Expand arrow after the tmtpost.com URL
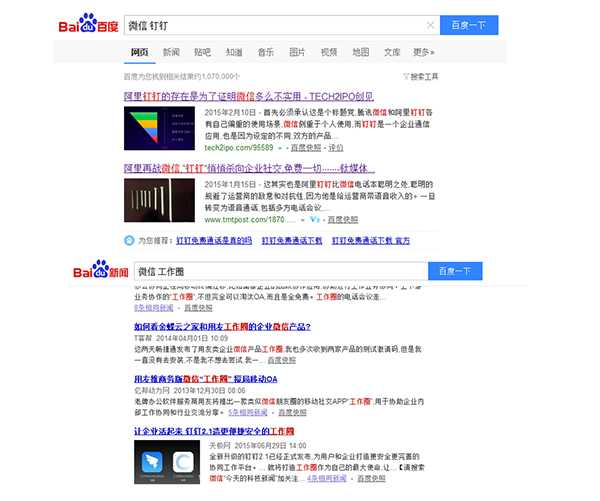600x501 pixels. coord(302,220)
